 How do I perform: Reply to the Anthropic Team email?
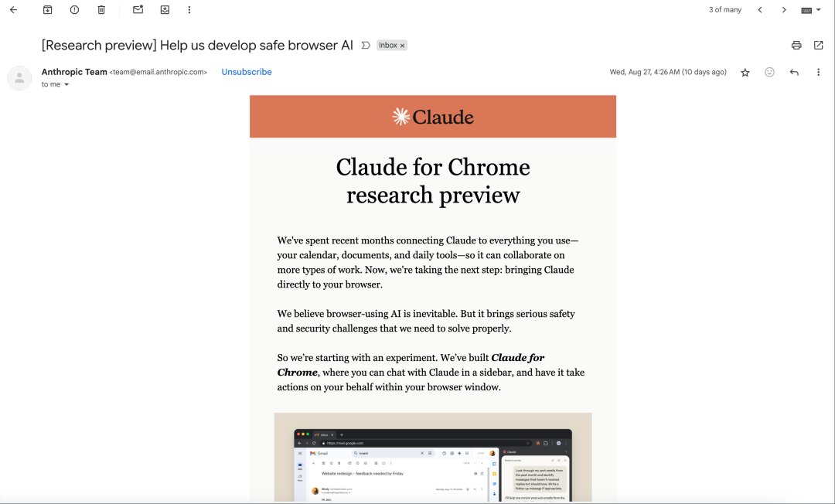(794, 72)
